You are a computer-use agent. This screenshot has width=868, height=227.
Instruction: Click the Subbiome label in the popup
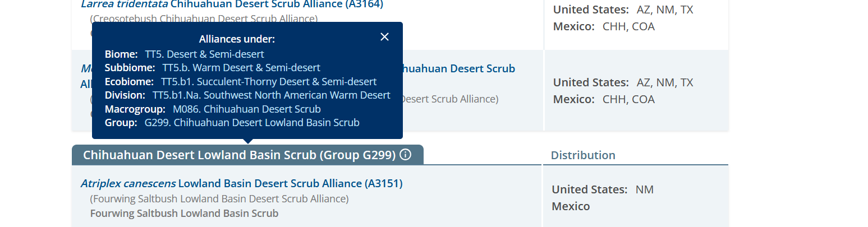click(x=130, y=68)
